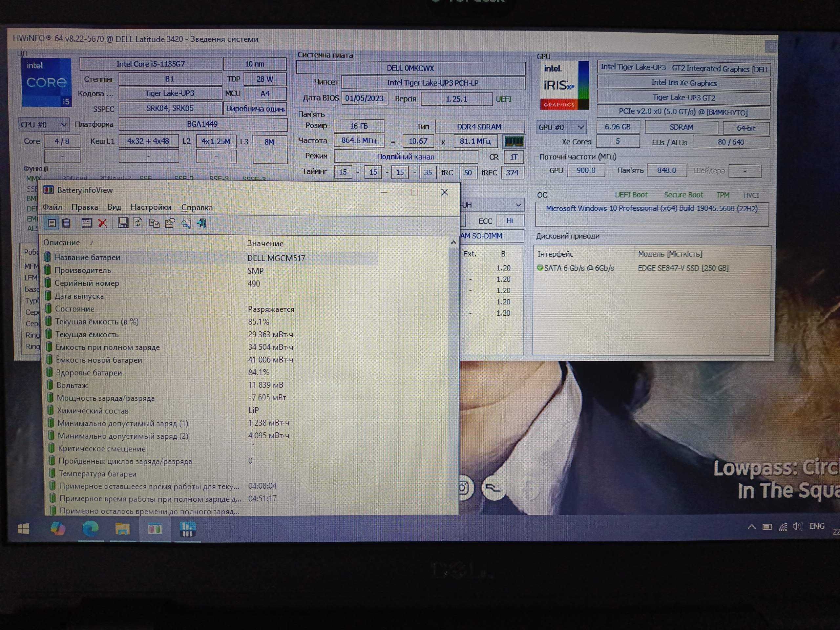Viewport: 840px width, 630px height.
Task: Click HVCI label in HWiNFO
Action: click(751, 195)
